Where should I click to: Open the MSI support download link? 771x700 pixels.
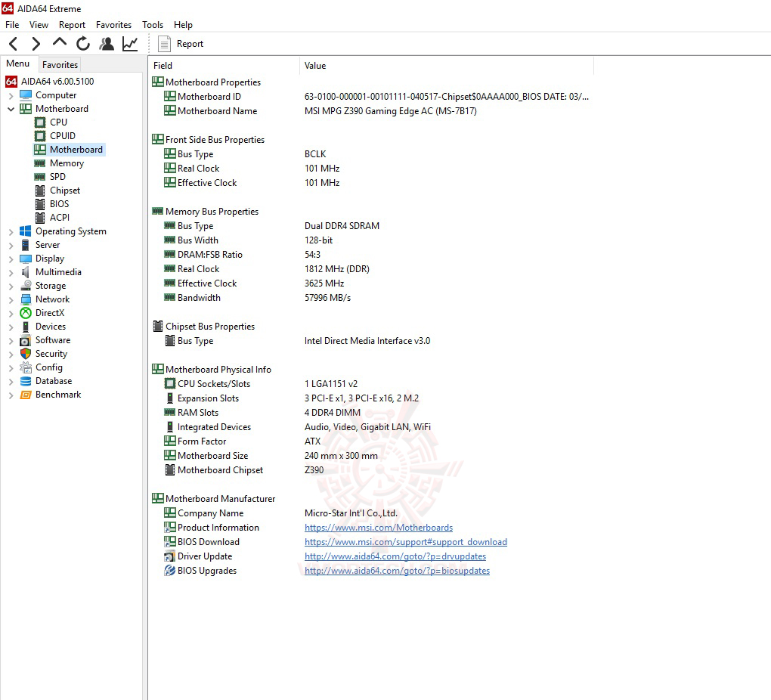(x=406, y=541)
